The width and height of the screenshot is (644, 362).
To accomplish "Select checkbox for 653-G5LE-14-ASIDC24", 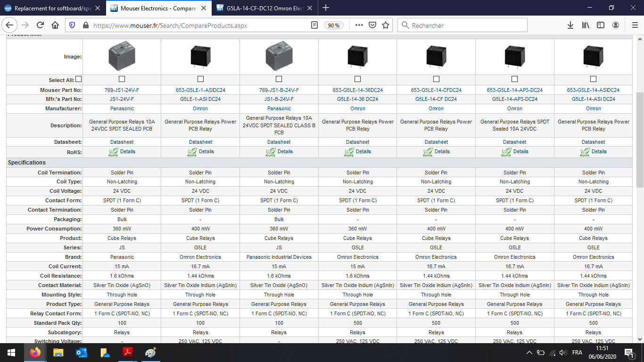I will pos(593,79).
